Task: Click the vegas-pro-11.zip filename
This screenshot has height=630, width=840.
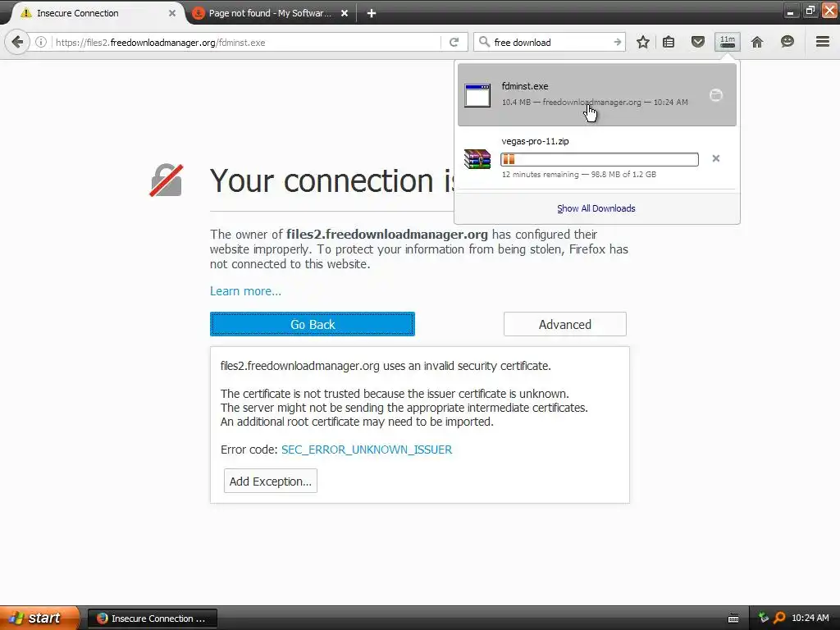Action: (535, 141)
